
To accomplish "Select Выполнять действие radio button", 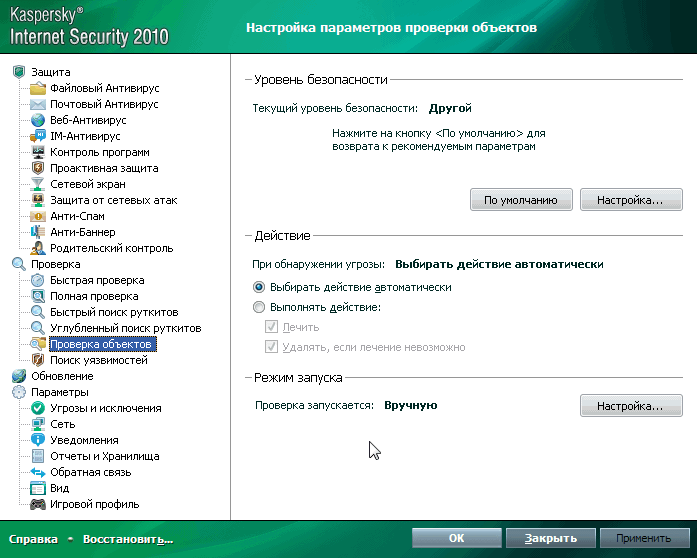I will point(259,307).
